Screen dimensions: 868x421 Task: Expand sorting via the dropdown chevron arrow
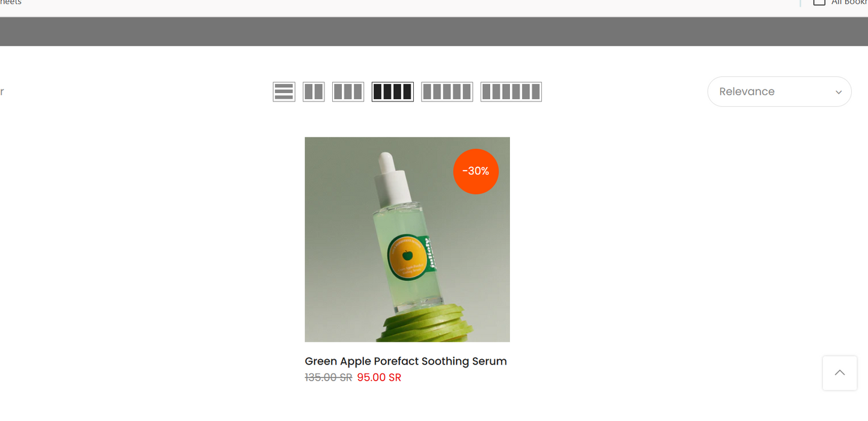click(839, 92)
